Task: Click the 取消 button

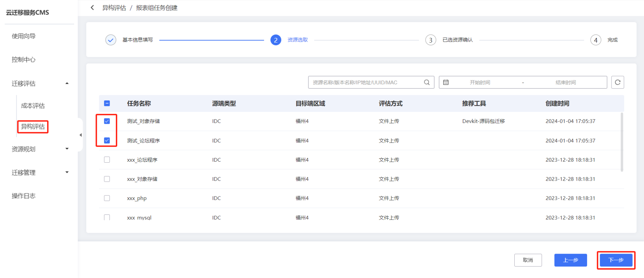Action: coord(528,260)
